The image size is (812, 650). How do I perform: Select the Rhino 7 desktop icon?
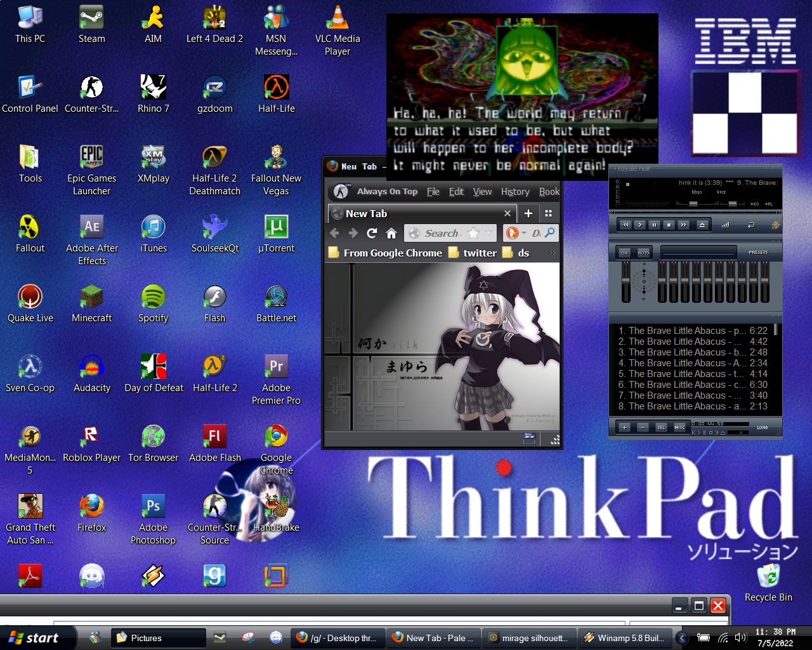153,95
